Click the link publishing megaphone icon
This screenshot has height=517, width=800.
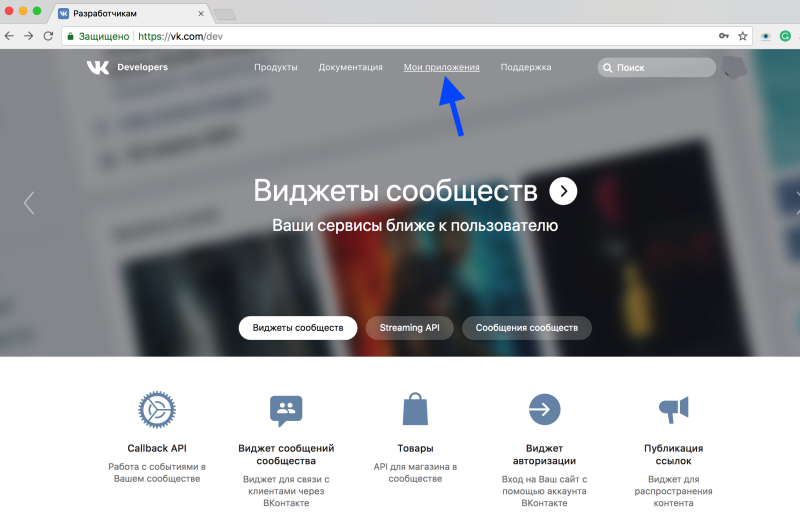(673, 409)
